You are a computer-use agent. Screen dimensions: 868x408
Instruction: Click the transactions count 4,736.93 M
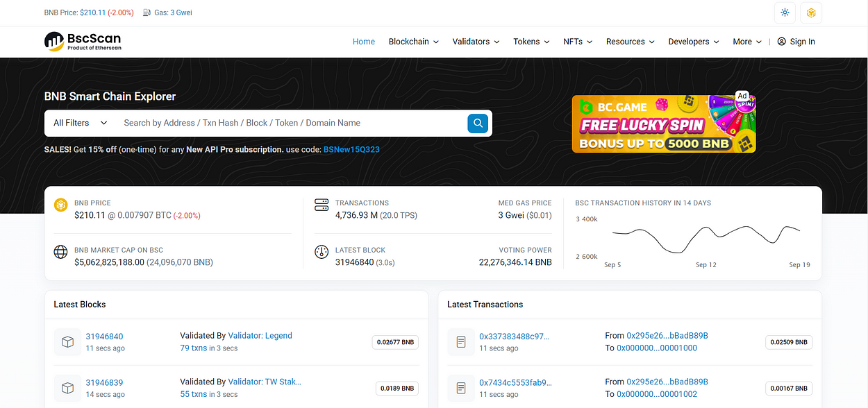[x=356, y=215]
